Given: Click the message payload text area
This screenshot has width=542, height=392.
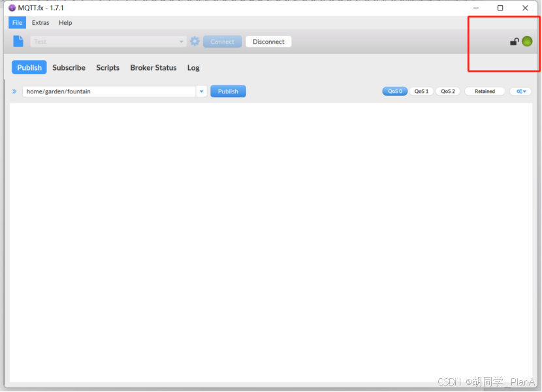Looking at the screenshot, I should (271, 242).
